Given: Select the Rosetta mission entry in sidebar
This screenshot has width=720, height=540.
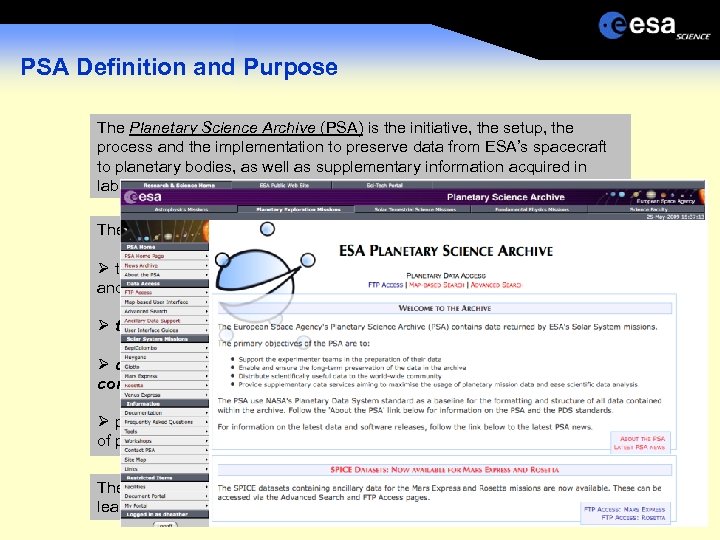Looking at the screenshot, I should click(165, 385).
